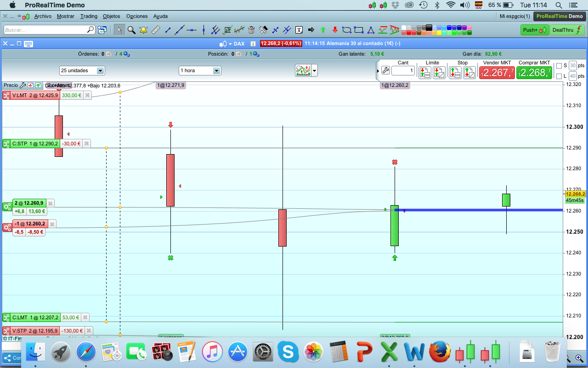588x368 pixels.
Task: Select the rectangle drawing tool
Action: (359, 30)
